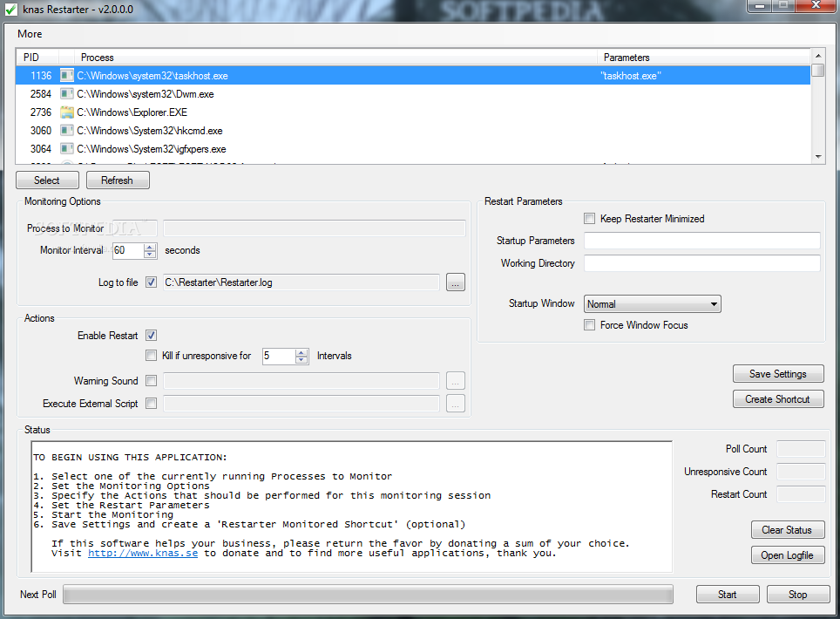Click the Process to Monitor path field

pyautogui.click(x=315, y=228)
